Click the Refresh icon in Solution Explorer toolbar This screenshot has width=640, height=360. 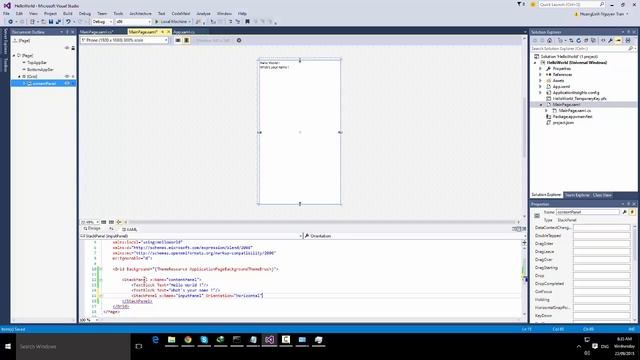coord(578,40)
